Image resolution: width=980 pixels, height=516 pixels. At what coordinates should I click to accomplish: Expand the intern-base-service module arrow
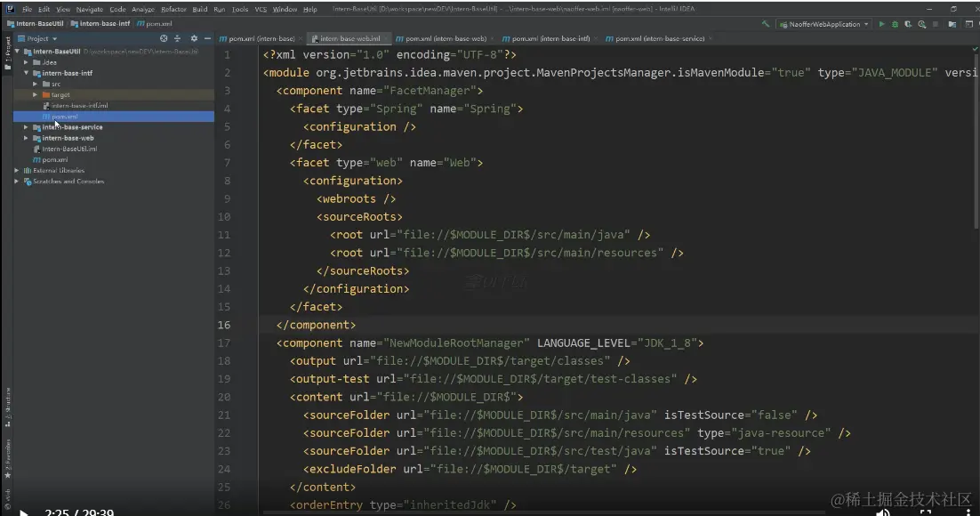[x=27, y=127]
